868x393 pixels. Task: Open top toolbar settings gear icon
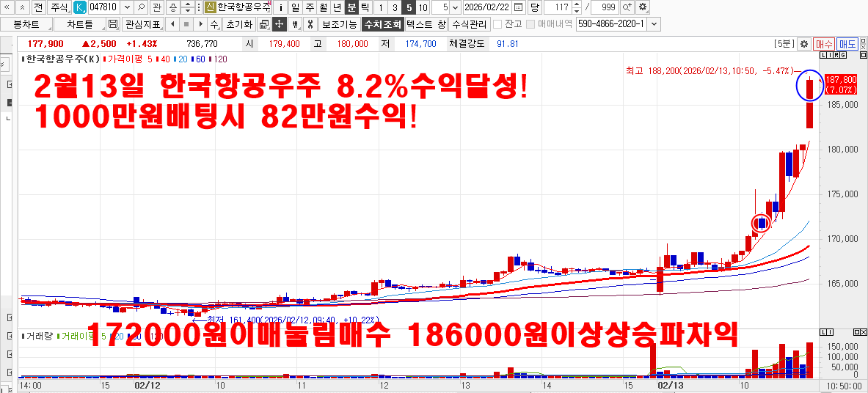643,7
